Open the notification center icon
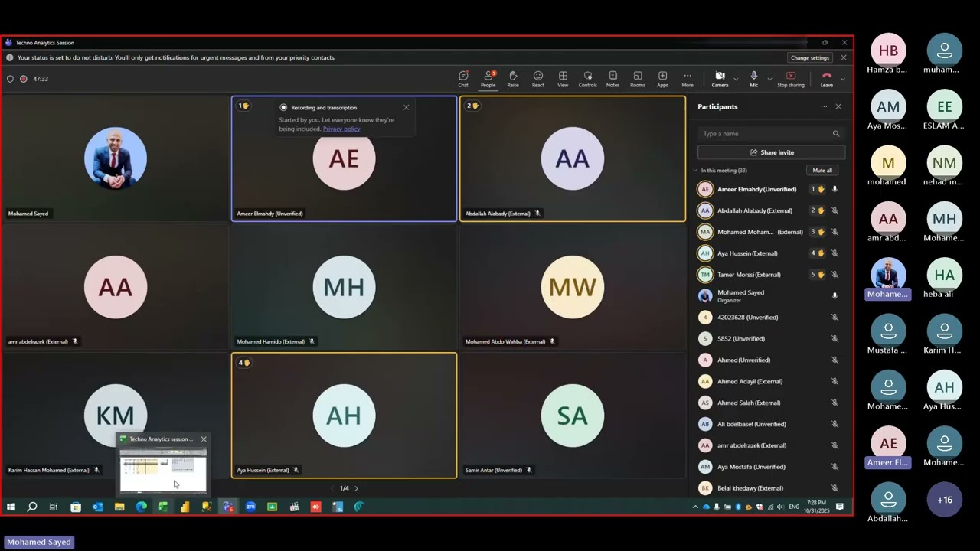This screenshot has height=551, width=980. [840, 507]
